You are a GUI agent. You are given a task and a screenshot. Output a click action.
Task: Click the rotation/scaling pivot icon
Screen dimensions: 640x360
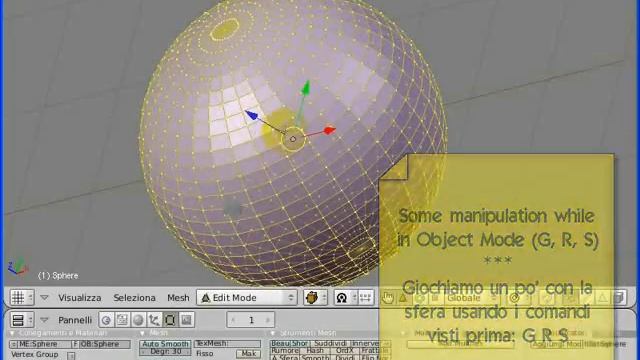click(x=342, y=298)
